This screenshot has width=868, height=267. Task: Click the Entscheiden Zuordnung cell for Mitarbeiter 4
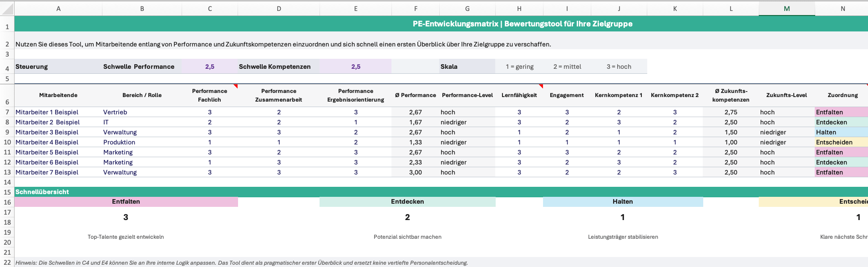pos(842,142)
